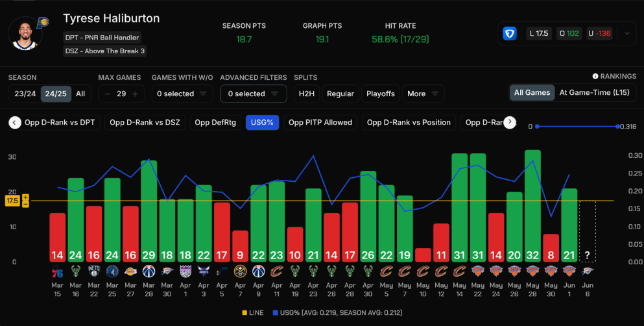This screenshot has width=644, height=326.
Task: Switch to All Games rankings
Action: (532, 92)
